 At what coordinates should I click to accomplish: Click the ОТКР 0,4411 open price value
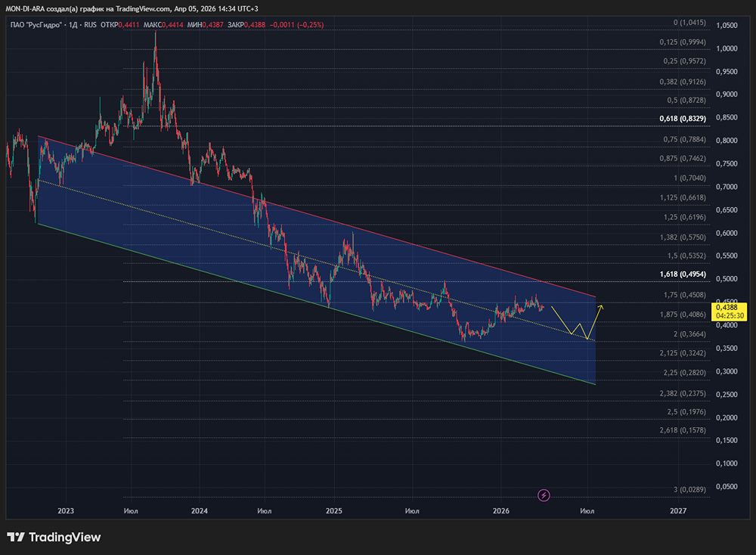point(120,25)
